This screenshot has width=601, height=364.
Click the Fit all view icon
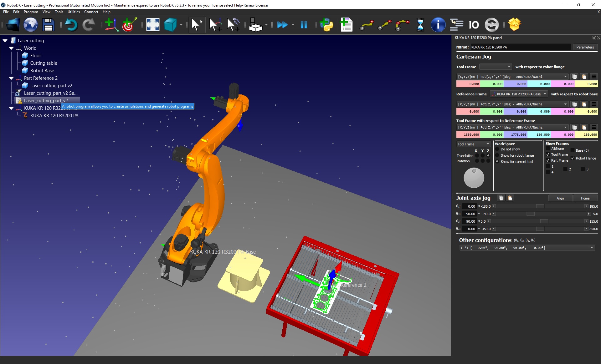tap(153, 25)
